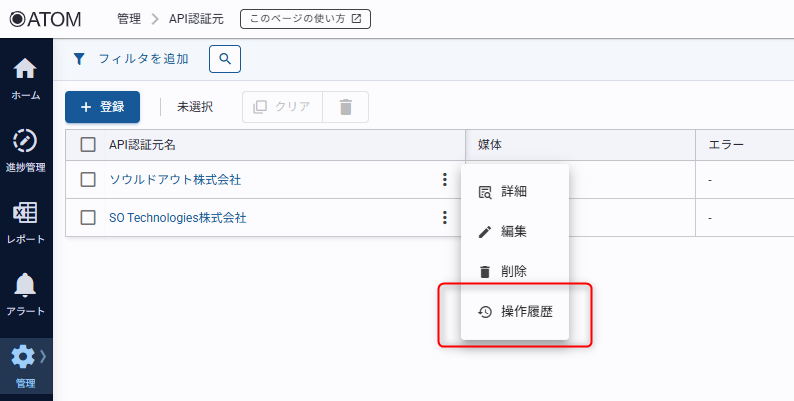Open three-dot menu for ソウルドアウト株式会社
Image resolution: width=794 pixels, height=401 pixels.
pos(444,180)
